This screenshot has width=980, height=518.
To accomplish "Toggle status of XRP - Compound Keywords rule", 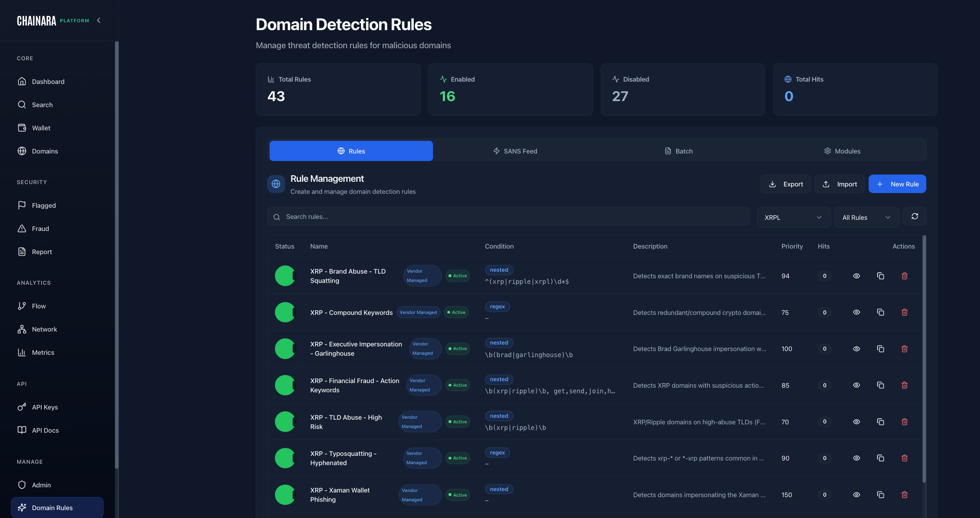I will click(285, 313).
